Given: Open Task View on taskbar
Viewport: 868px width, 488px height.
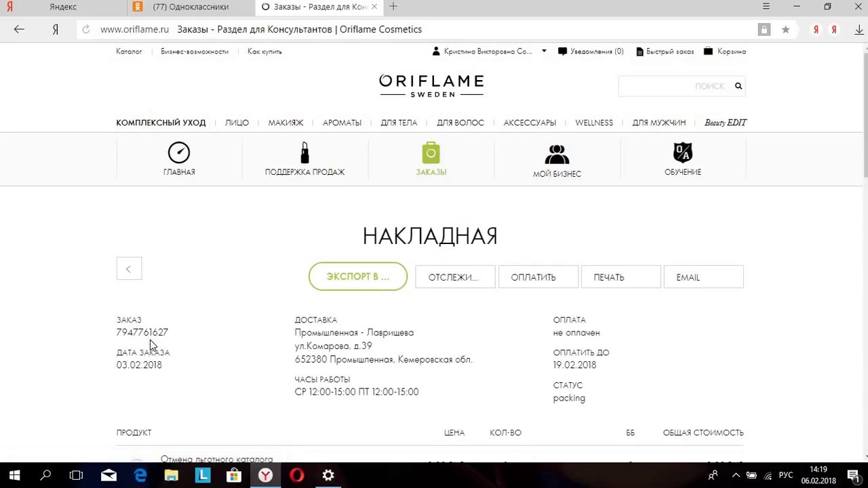Looking at the screenshot, I should pyautogui.click(x=77, y=475).
